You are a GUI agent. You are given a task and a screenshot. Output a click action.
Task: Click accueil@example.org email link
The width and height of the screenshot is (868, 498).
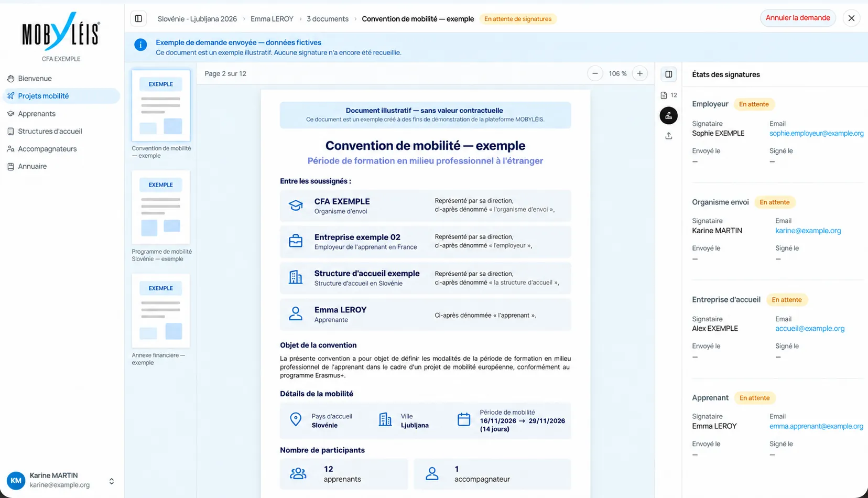(x=810, y=329)
